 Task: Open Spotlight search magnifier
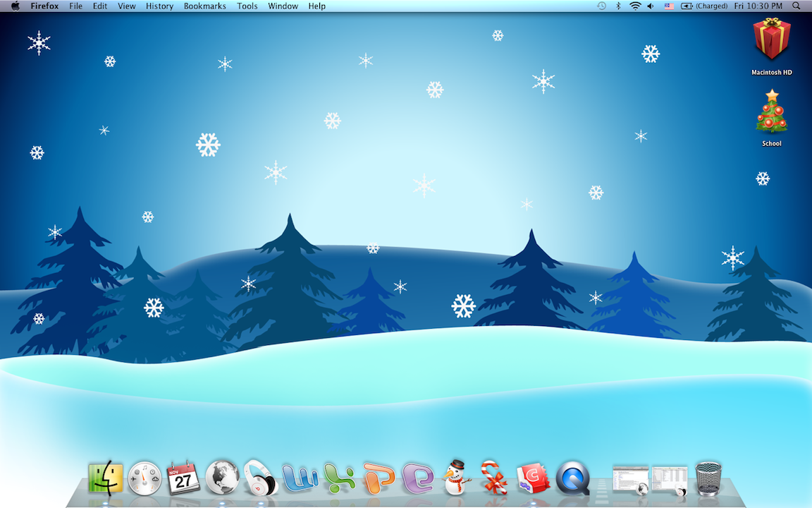796,6
